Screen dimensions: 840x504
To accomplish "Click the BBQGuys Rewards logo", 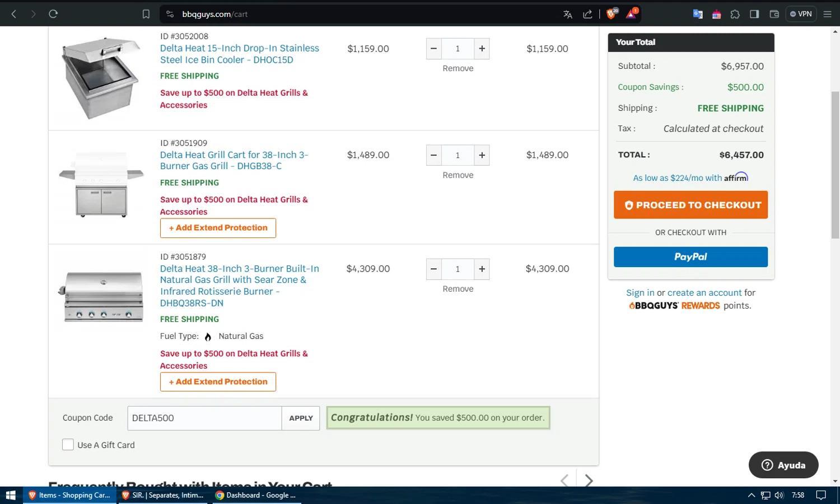I will coord(674,306).
